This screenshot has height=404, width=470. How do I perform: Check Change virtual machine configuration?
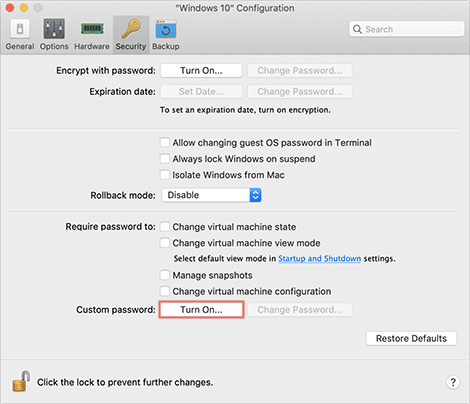[165, 291]
